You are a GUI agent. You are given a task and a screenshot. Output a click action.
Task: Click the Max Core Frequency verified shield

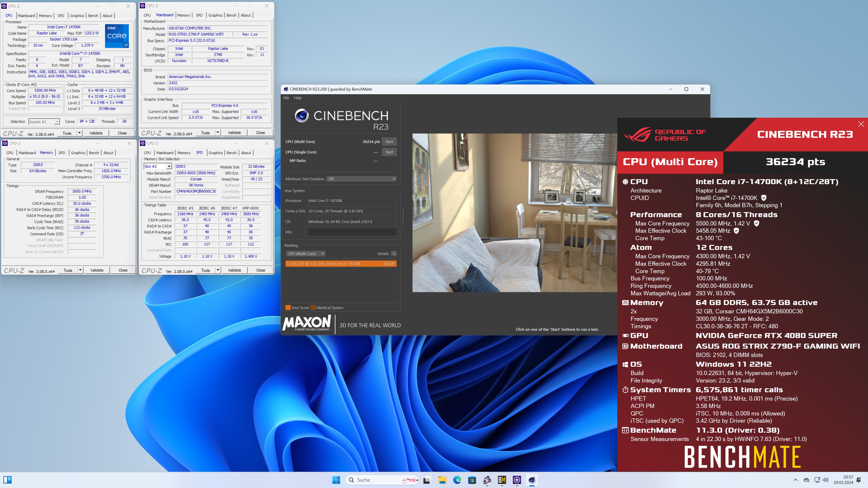757,223
